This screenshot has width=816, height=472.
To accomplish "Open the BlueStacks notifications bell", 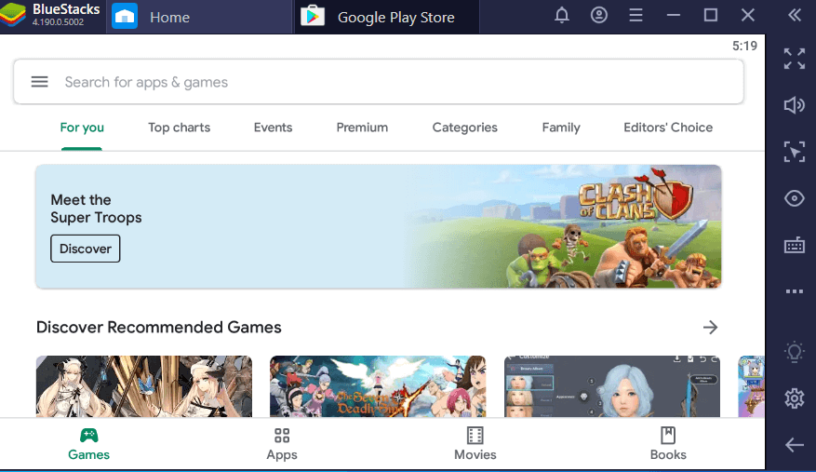I will click(562, 15).
